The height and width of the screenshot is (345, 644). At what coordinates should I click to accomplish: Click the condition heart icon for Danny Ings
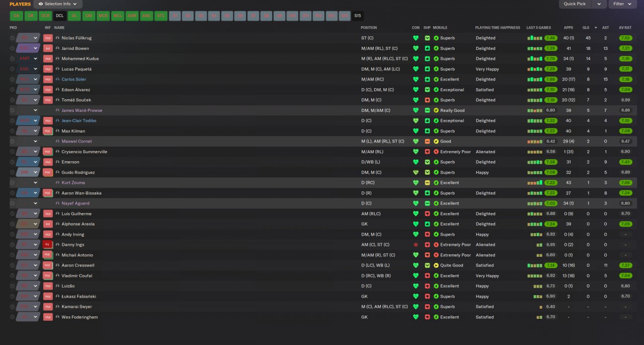416,245
